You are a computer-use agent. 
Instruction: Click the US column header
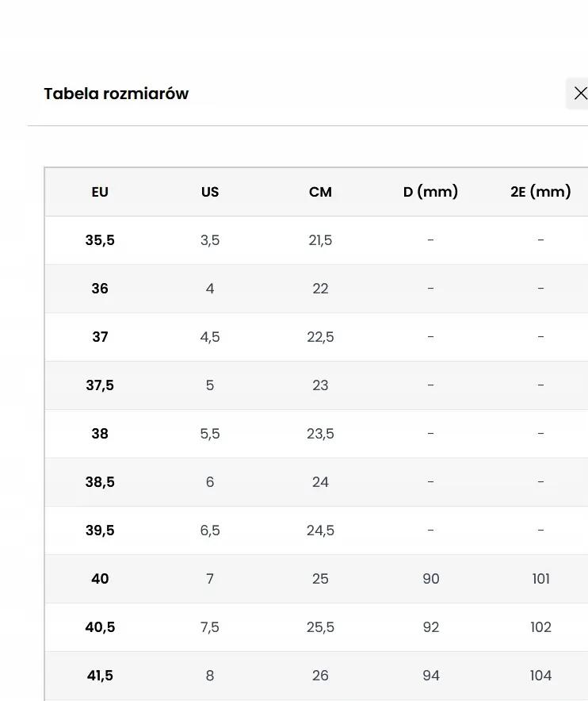(210, 192)
